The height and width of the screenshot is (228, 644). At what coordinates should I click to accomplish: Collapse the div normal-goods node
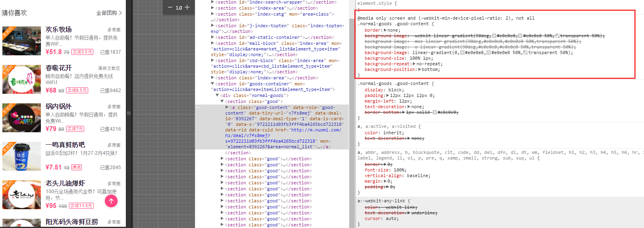coord(218,95)
